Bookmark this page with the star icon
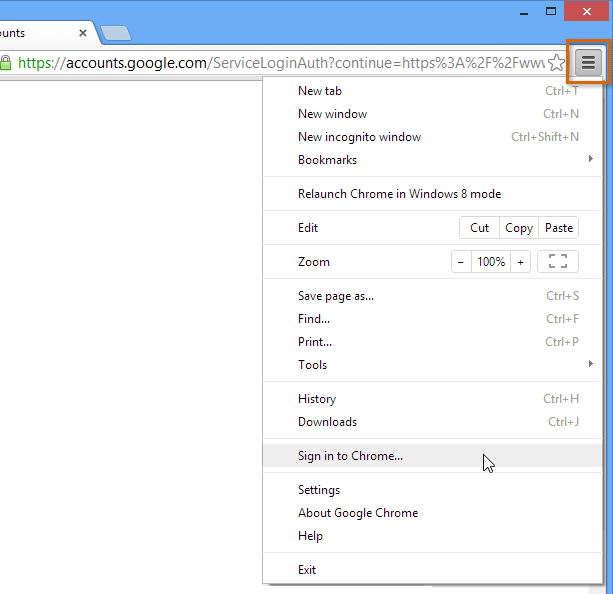The image size is (613, 594). tap(556, 63)
